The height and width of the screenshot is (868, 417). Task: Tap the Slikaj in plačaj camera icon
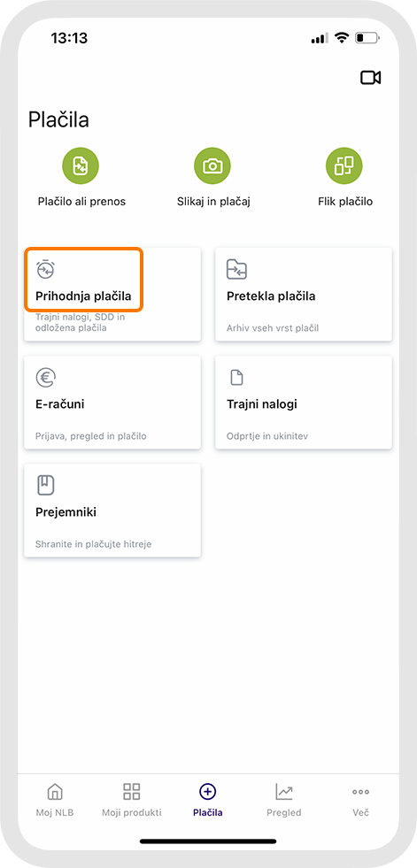(212, 165)
